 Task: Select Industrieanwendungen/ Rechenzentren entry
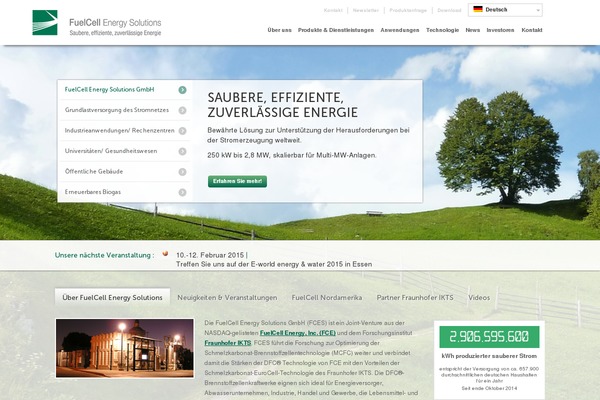coord(125,131)
